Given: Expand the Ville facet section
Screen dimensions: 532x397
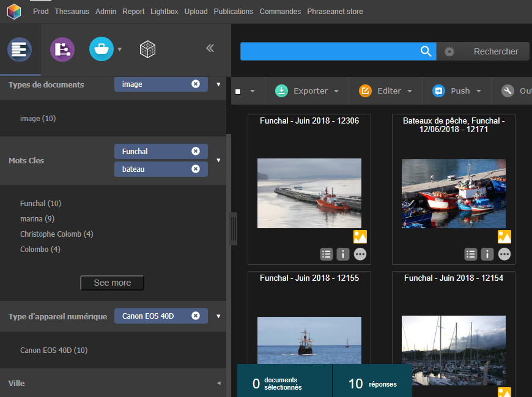Looking at the screenshot, I should (218, 383).
